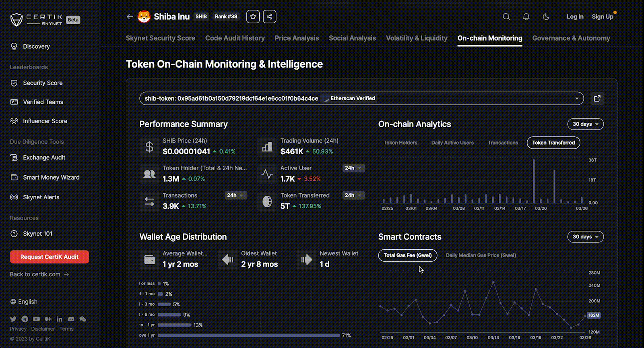Open the Privacy footer link

click(18, 329)
